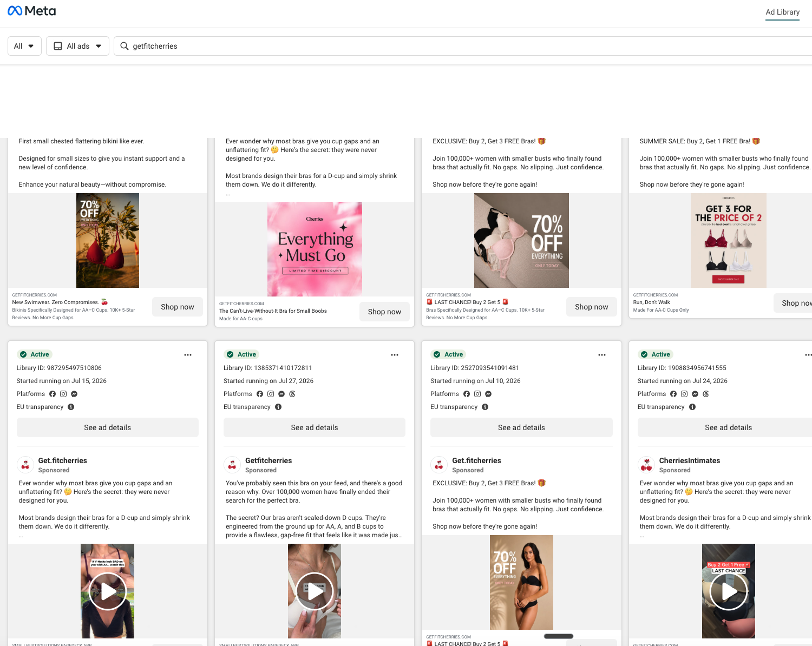
Task: Facebook platform icon on ad 987295497510806
Action: [53, 394]
